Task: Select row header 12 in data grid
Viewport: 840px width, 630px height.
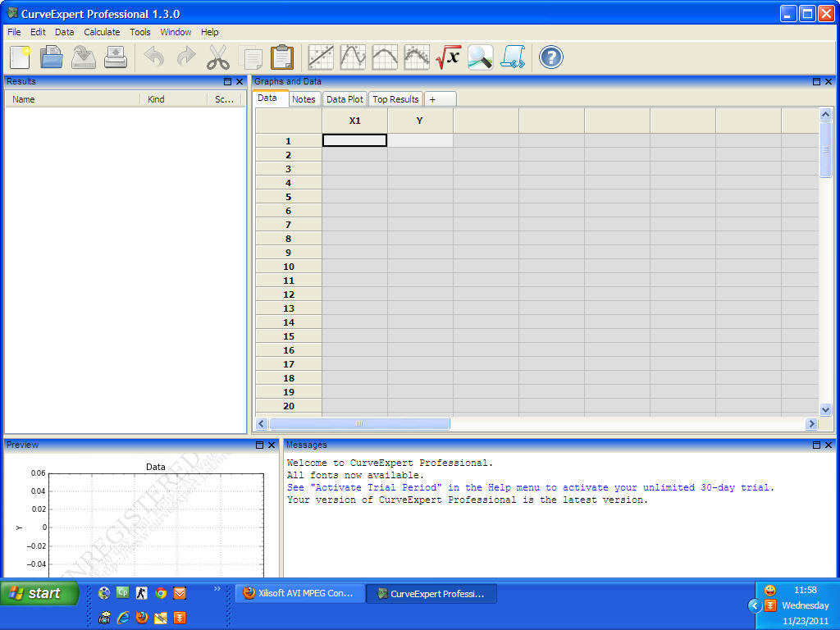Action: pyautogui.click(x=288, y=294)
